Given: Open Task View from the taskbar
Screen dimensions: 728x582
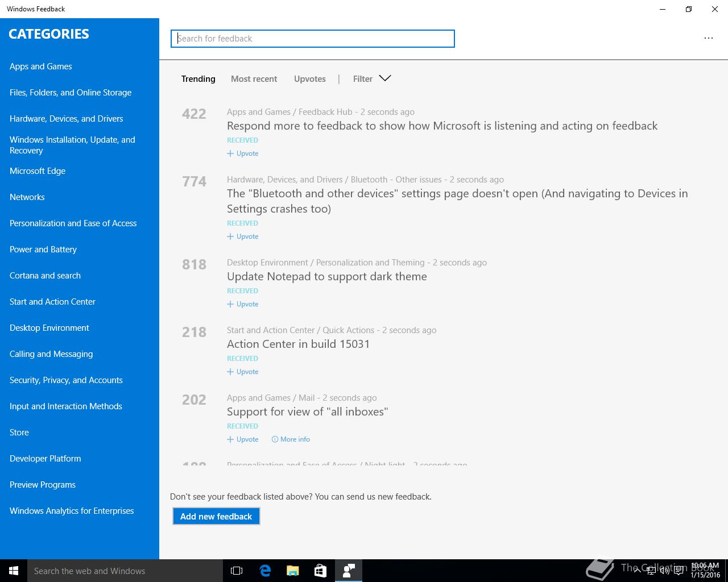Looking at the screenshot, I should (237, 571).
